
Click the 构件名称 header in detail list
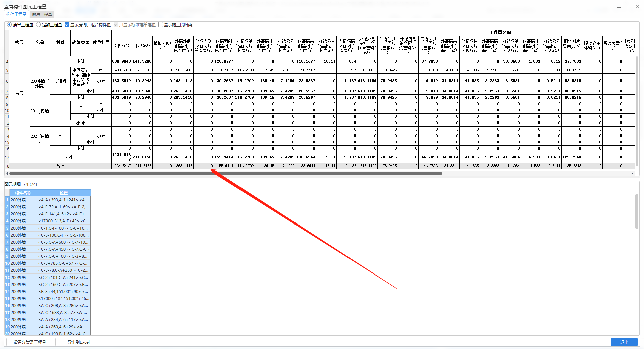pyautogui.click(x=23, y=193)
